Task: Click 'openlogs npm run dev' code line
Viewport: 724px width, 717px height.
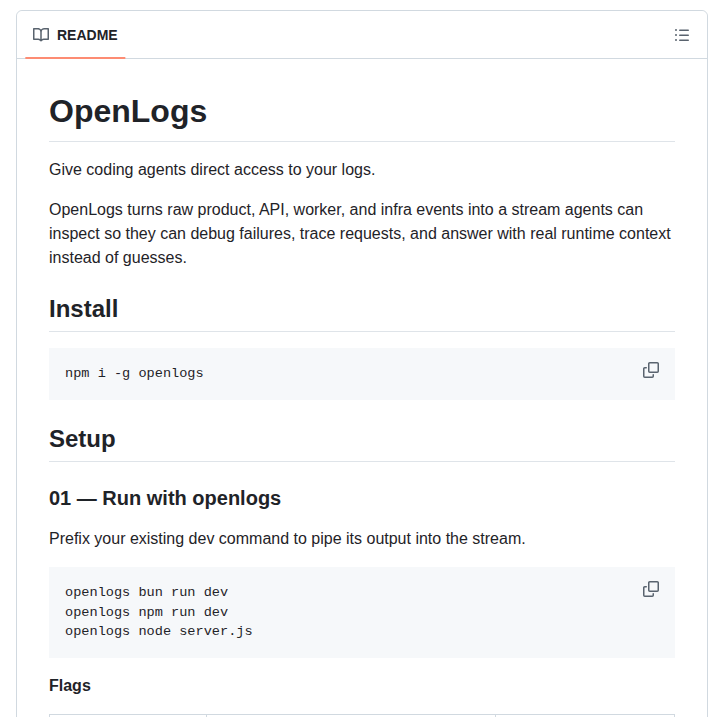Action: [x=146, y=612]
